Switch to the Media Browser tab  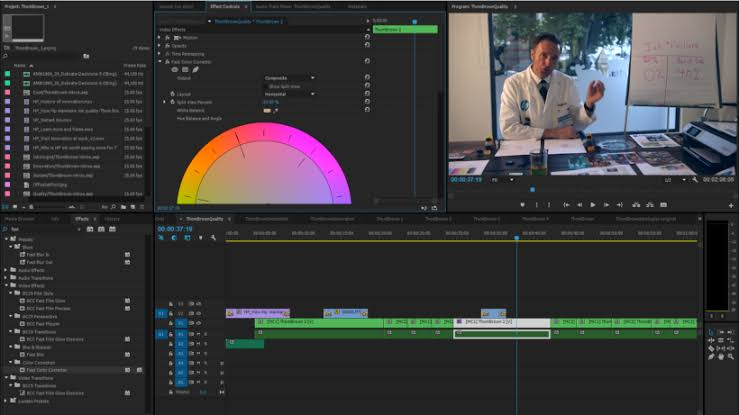(x=19, y=219)
